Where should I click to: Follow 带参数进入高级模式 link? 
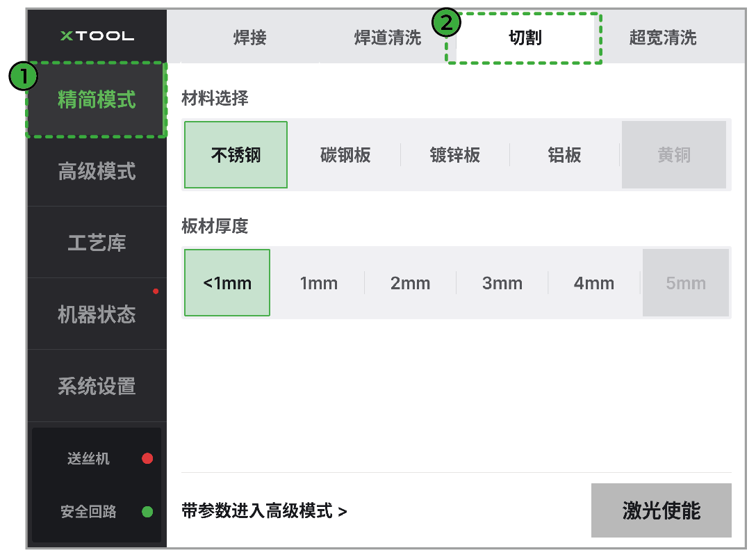264,510
